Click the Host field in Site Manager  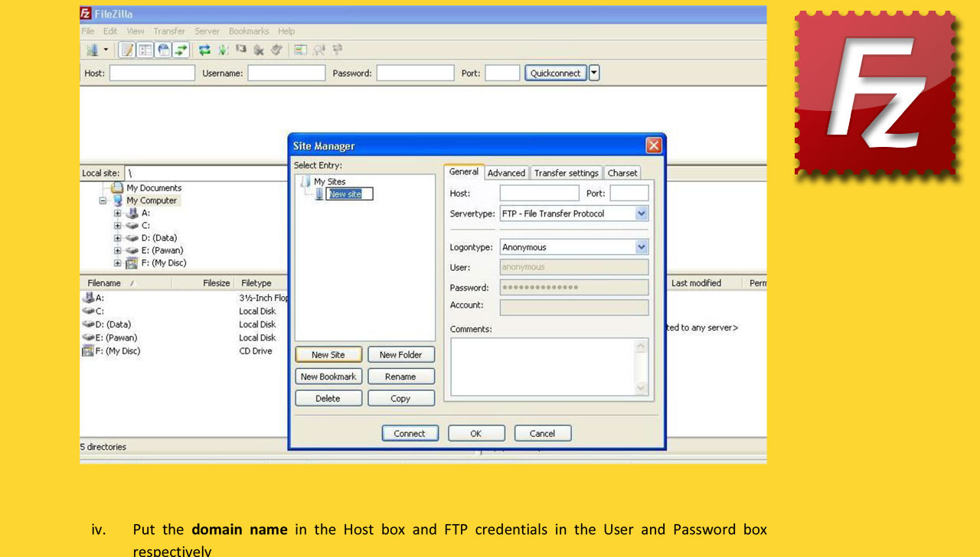[x=540, y=194]
